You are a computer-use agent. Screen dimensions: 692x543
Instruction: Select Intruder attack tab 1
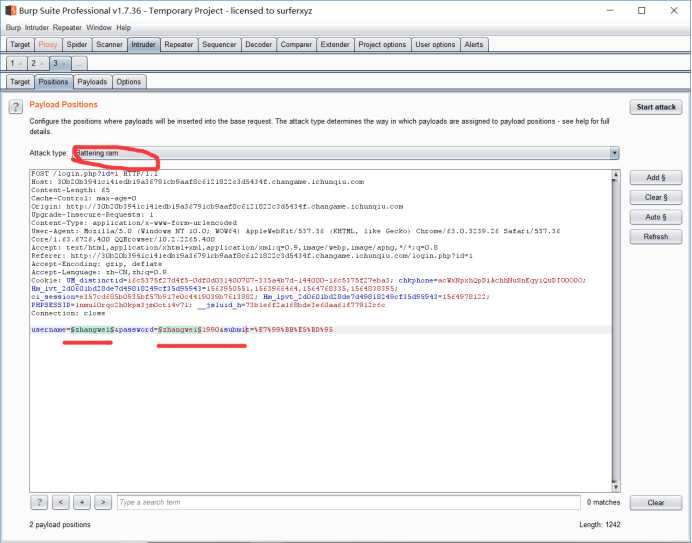coord(16,64)
